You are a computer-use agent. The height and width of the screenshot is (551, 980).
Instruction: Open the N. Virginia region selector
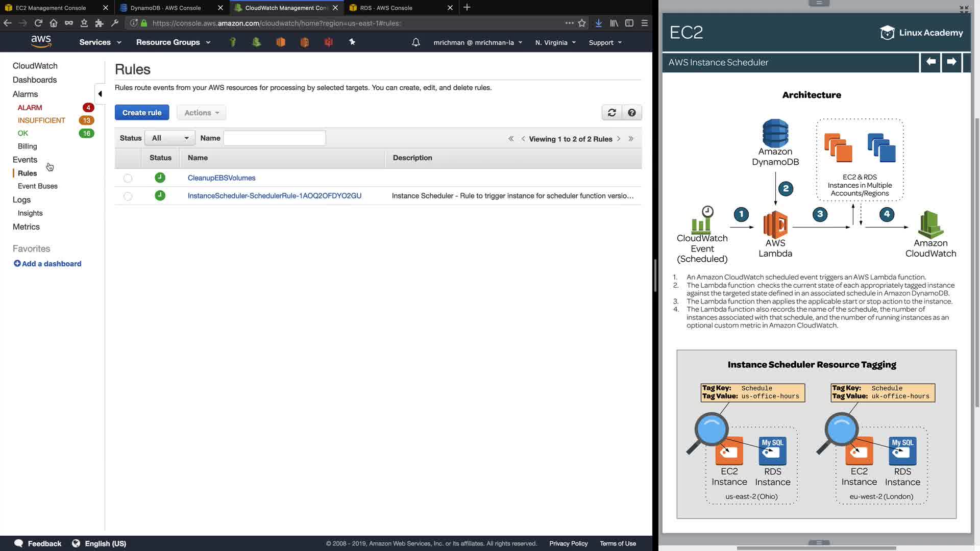555,42
